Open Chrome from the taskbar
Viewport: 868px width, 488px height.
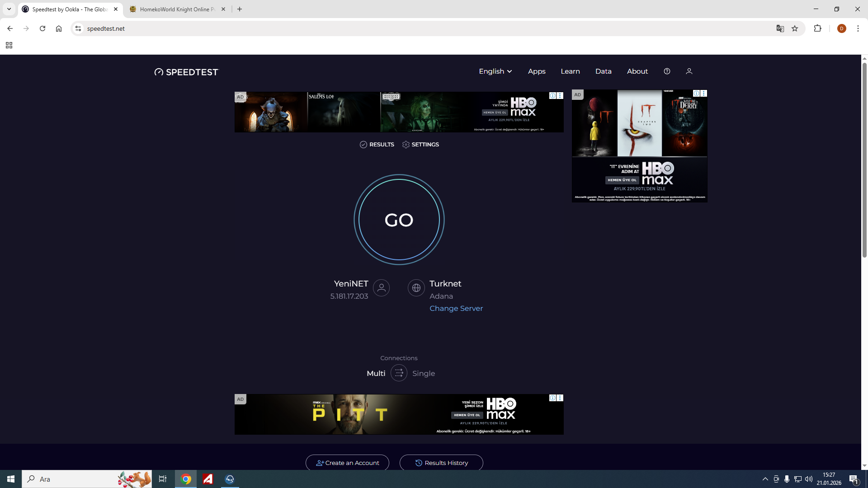pos(186,479)
